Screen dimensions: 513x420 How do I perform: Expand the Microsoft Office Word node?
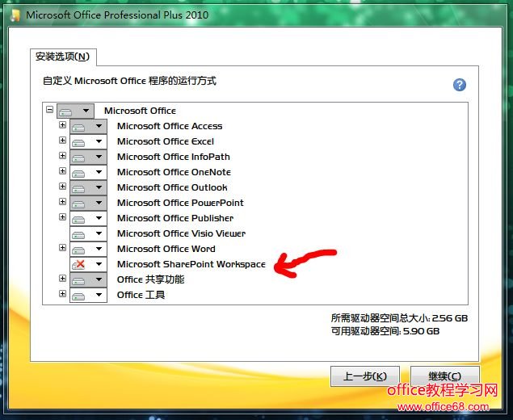(62, 248)
